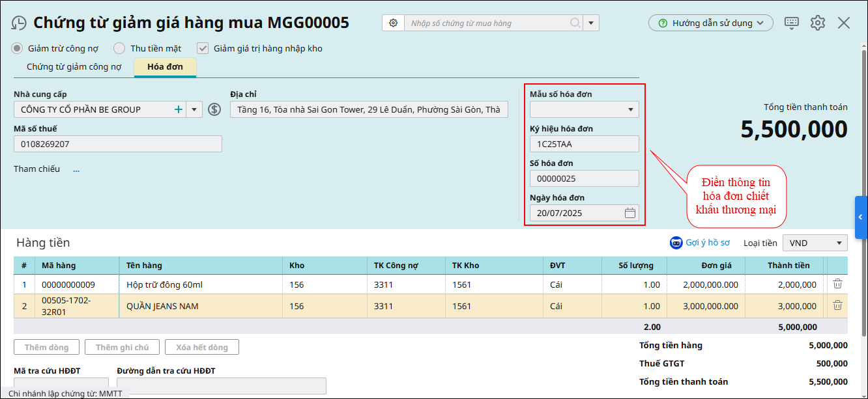Click the dollar sign icon beside supplier
The image size is (868, 399).
[214, 109]
